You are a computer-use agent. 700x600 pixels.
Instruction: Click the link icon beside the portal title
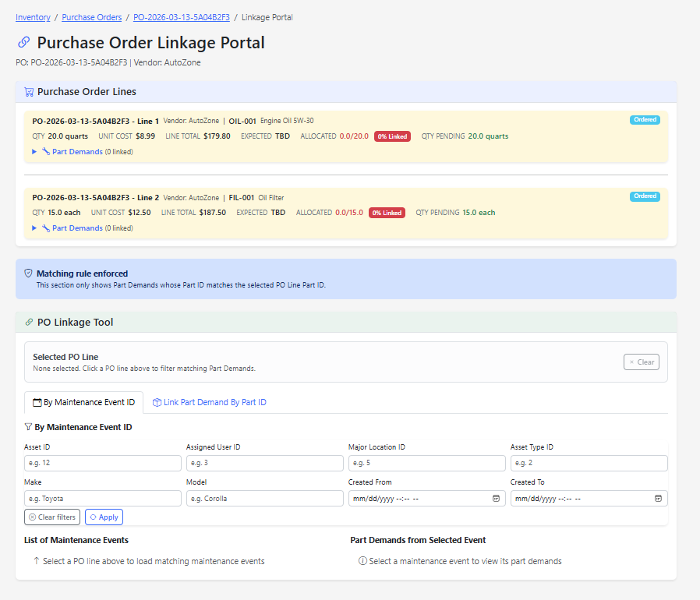coord(23,42)
